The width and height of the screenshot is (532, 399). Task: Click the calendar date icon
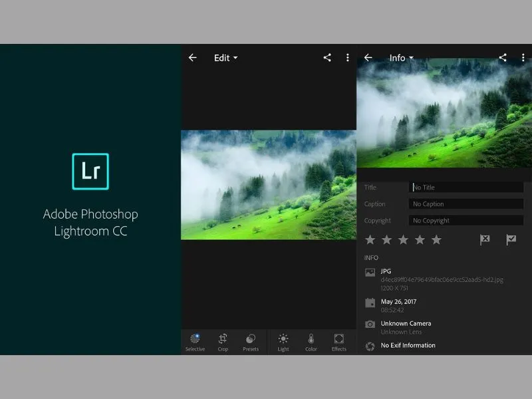coord(370,303)
